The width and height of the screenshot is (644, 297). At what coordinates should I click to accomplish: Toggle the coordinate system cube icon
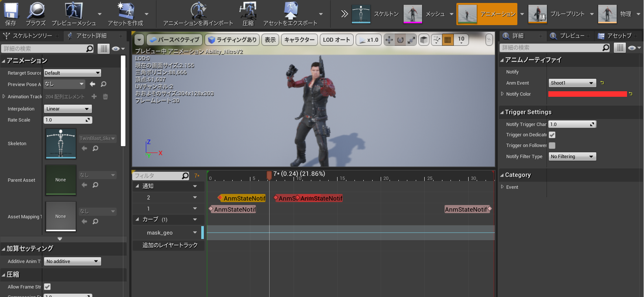(424, 40)
